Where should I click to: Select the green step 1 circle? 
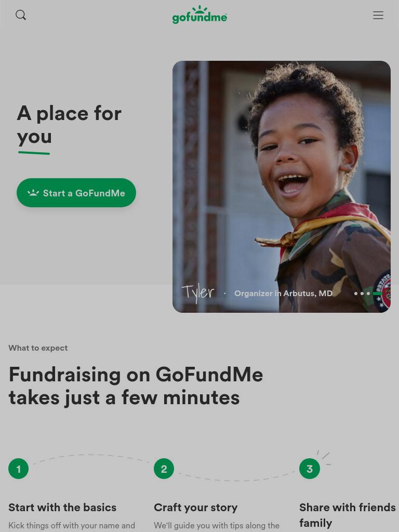[18, 469]
